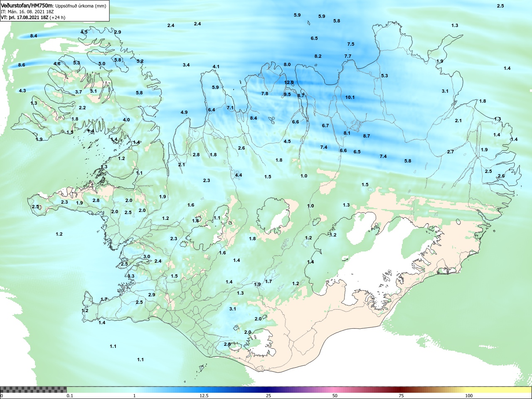Select the 7.5 precipitation value
This screenshot has height=399, width=532.
351,44
